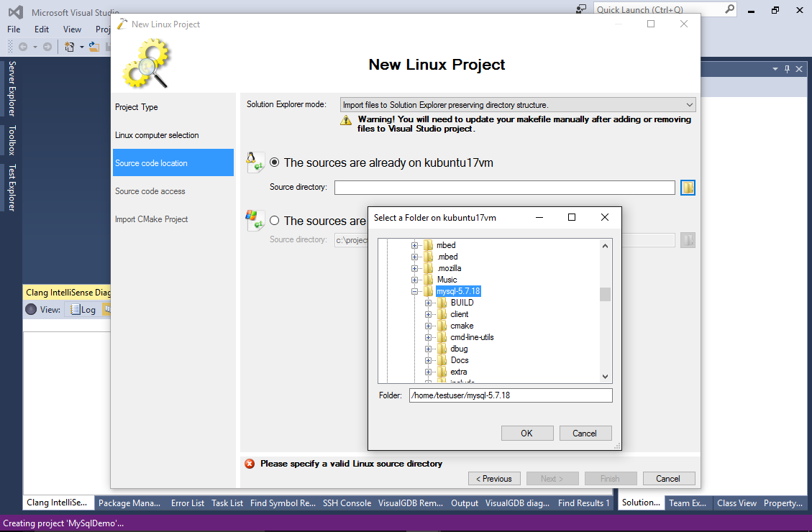Click the red error icon beside validation message

250,464
